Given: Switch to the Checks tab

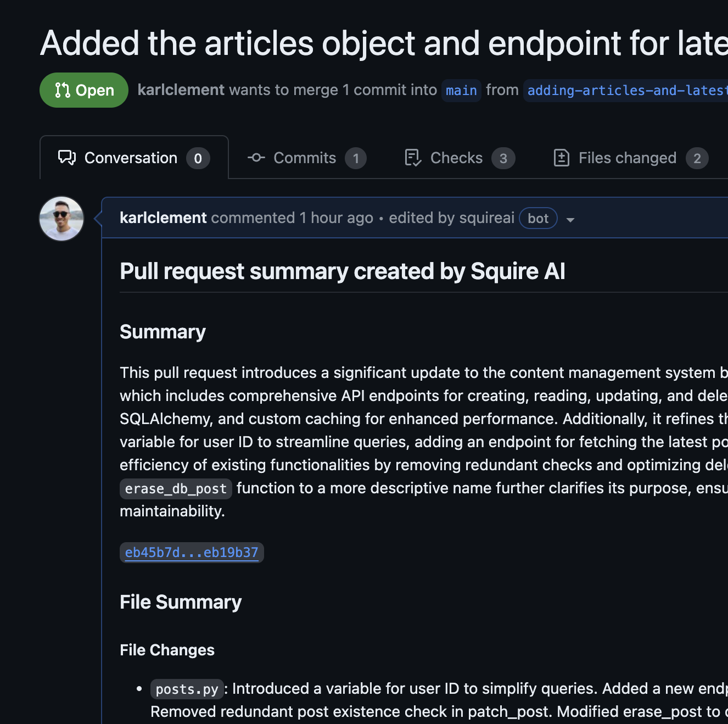Looking at the screenshot, I should click(456, 158).
